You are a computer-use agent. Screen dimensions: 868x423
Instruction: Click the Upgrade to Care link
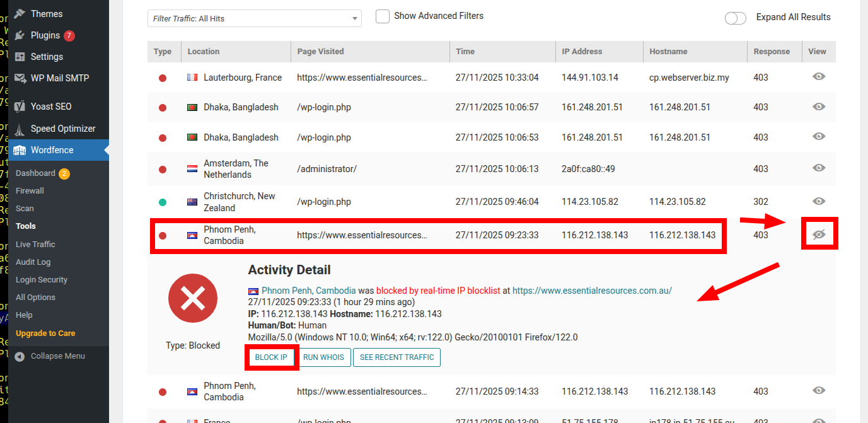pyautogui.click(x=45, y=333)
